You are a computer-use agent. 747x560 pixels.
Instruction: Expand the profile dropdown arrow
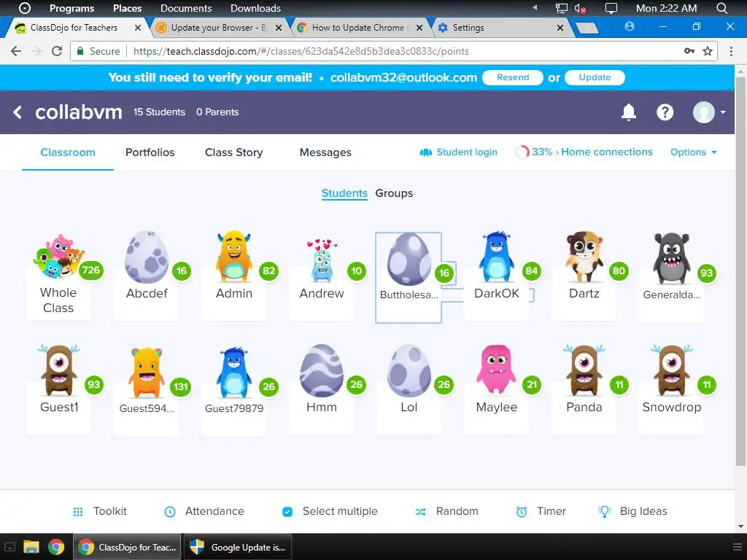tap(723, 112)
